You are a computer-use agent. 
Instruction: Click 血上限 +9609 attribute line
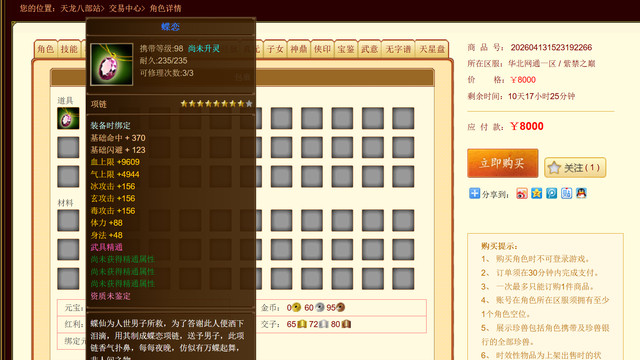pyautogui.click(x=115, y=162)
